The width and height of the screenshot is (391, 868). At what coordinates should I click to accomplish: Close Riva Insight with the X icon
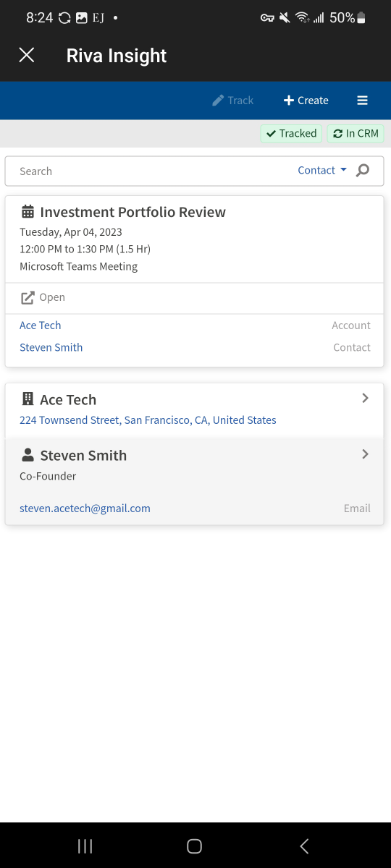[27, 56]
